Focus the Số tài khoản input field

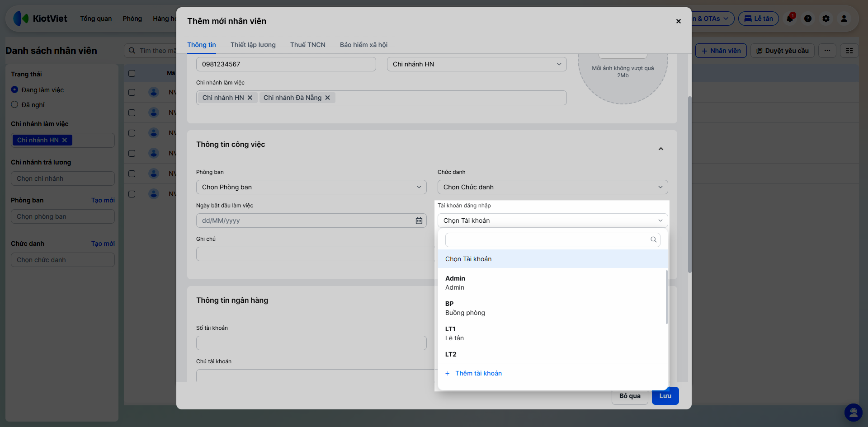point(311,343)
